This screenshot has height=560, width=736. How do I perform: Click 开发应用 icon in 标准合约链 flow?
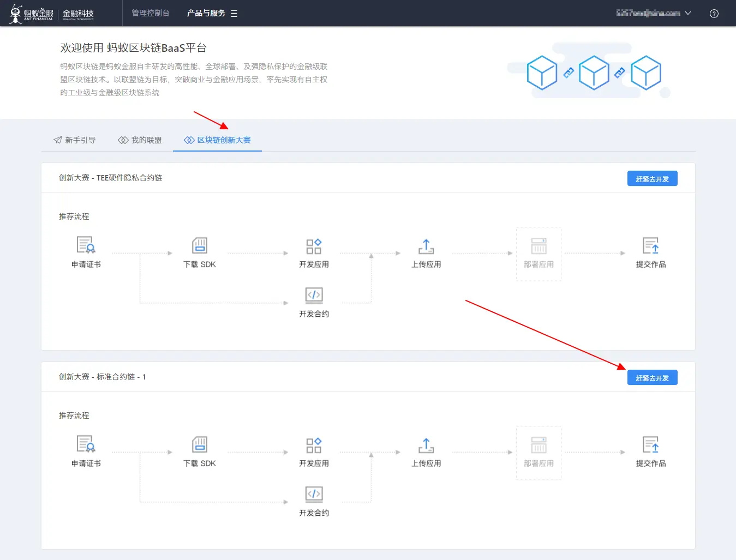tap(314, 445)
